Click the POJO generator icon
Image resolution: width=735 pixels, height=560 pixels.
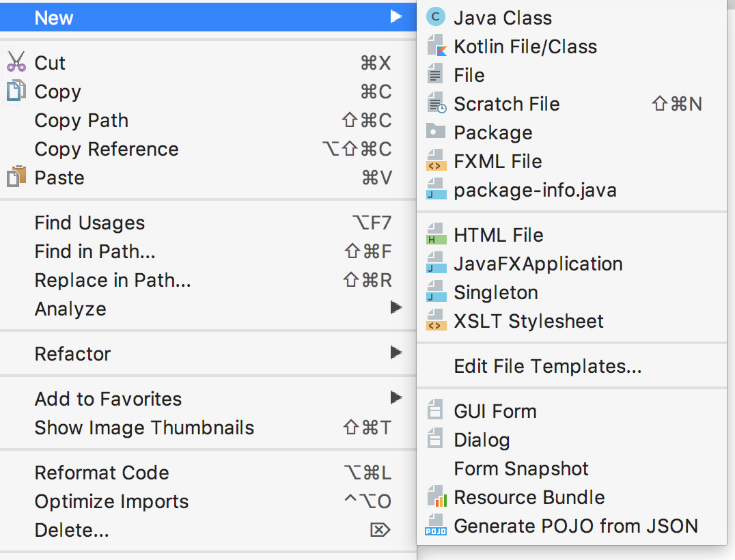click(x=436, y=525)
